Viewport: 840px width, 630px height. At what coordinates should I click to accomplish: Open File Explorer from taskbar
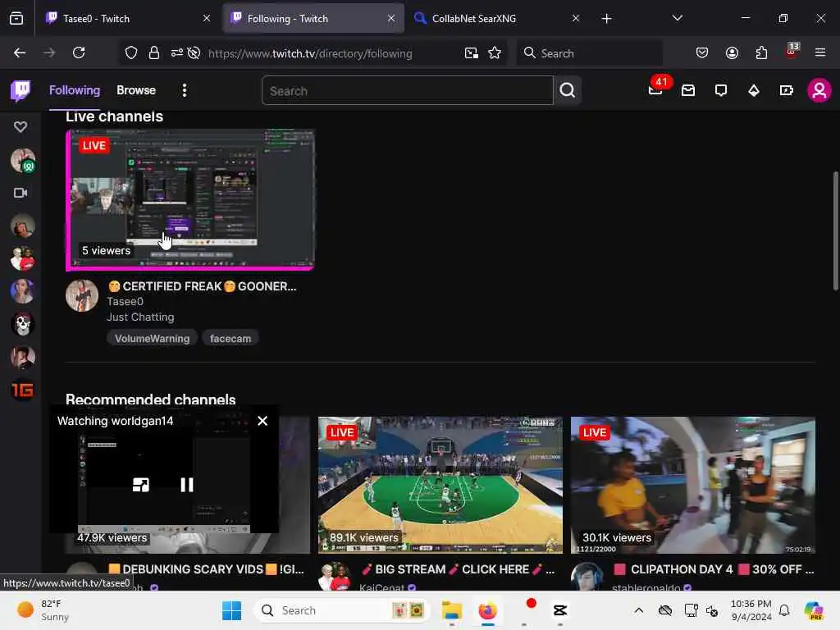pyautogui.click(x=452, y=610)
